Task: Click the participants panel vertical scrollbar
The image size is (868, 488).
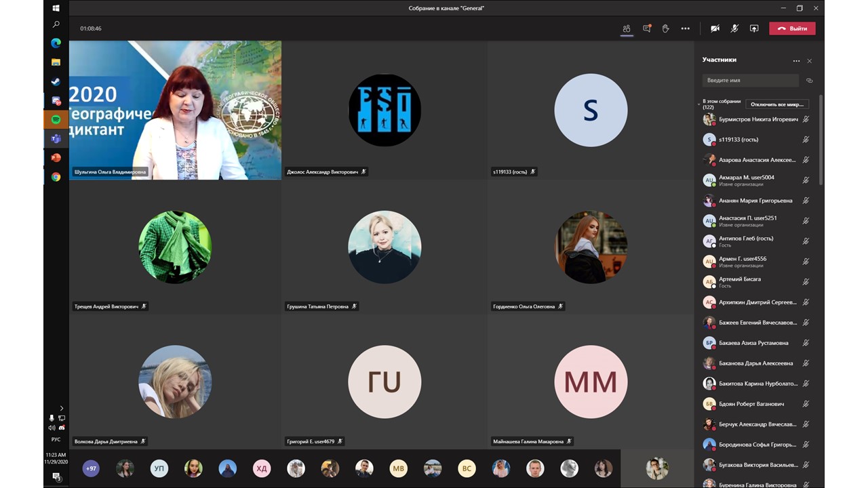Action: pos(821,142)
